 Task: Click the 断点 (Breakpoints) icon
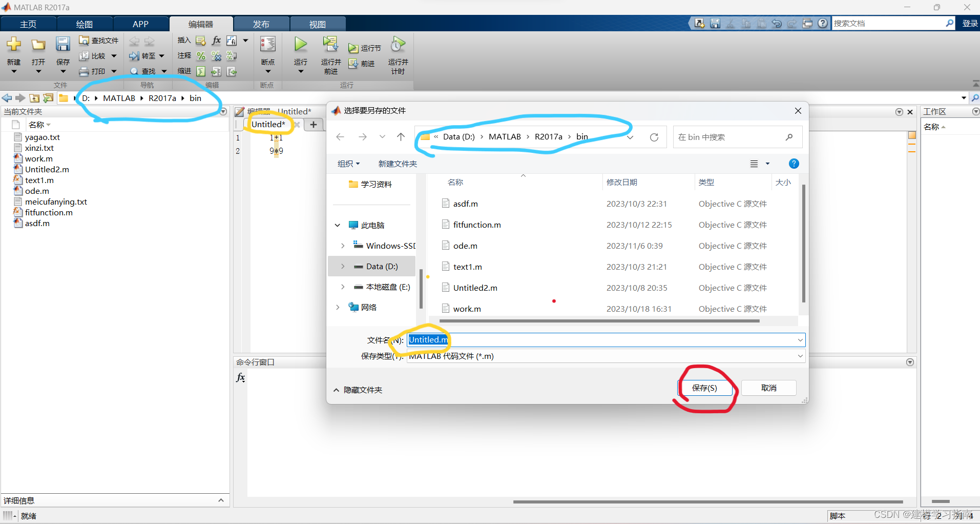[268, 44]
